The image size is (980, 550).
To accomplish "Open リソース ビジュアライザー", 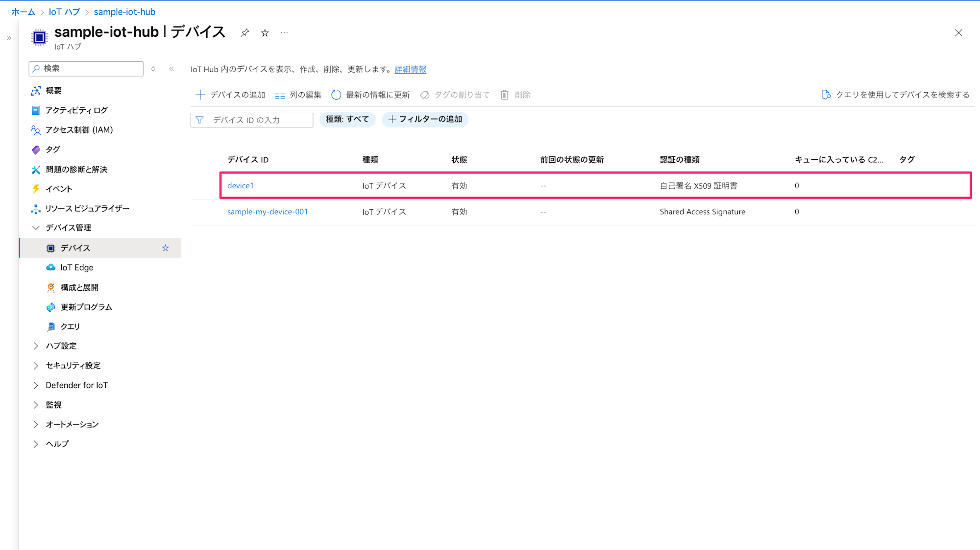I will (87, 208).
